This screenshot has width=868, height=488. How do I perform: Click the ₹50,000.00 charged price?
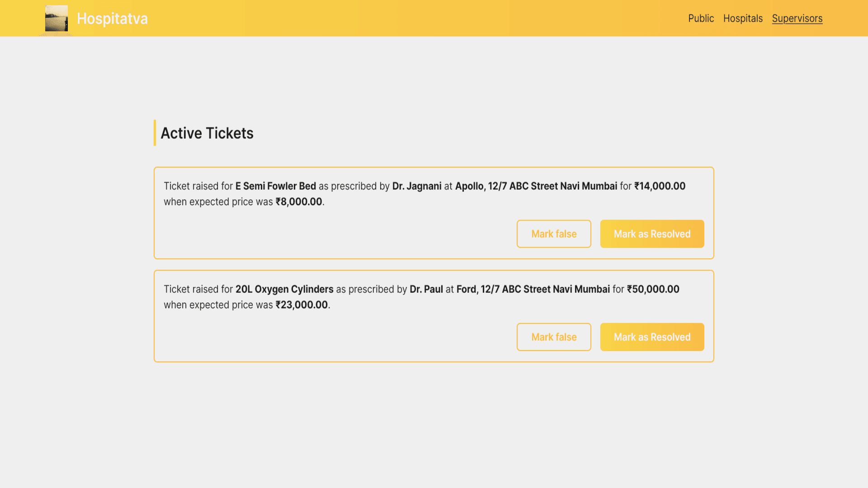(653, 289)
